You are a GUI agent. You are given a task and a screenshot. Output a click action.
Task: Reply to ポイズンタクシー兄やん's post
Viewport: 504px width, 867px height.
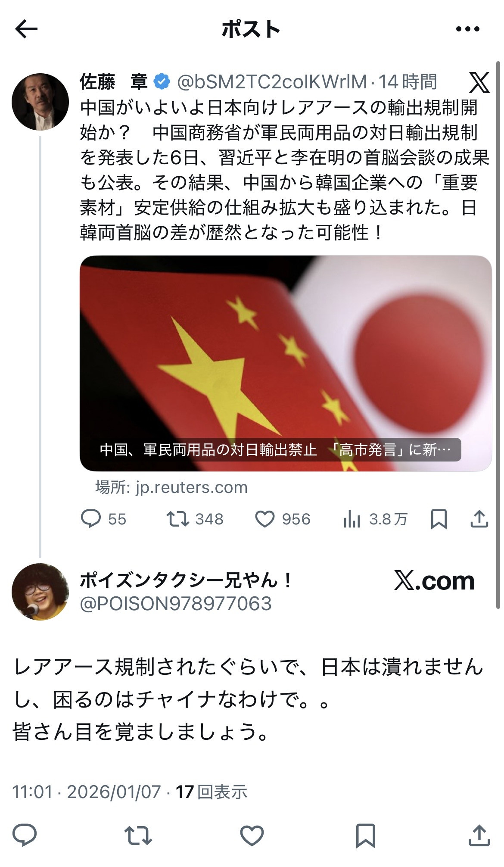pyautogui.click(x=25, y=835)
